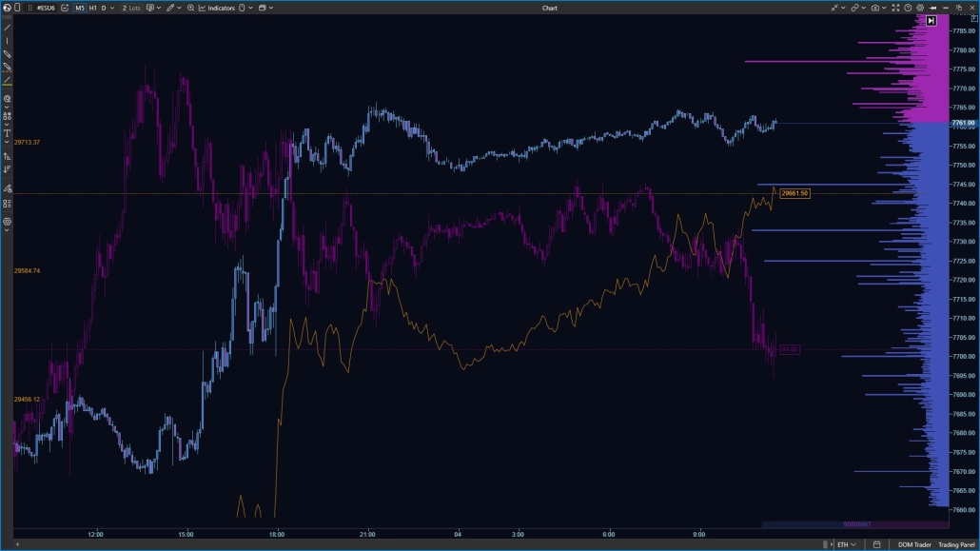
Task: Expand the collapse arrows dropdown
Action: 843,9
